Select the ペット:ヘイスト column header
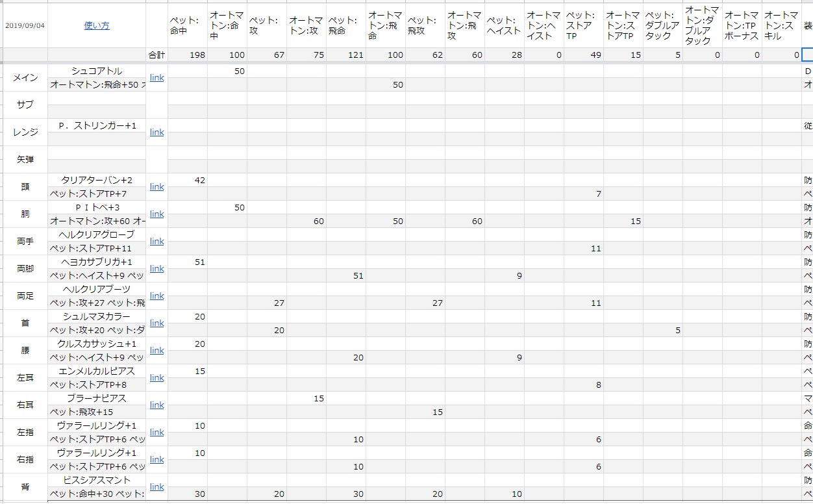The width and height of the screenshot is (813, 504). pyautogui.click(x=505, y=26)
